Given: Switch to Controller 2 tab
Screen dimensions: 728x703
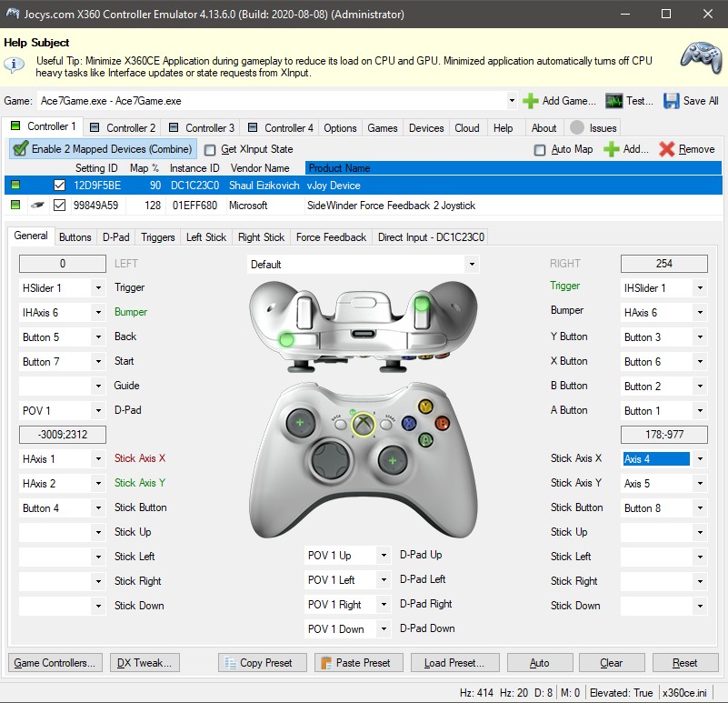Looking at the screenshot, I should (x=123, y=127).
